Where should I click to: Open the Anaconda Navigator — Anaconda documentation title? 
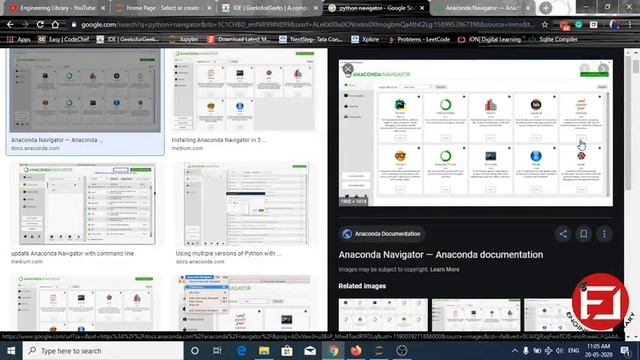(x=440, y=255)
